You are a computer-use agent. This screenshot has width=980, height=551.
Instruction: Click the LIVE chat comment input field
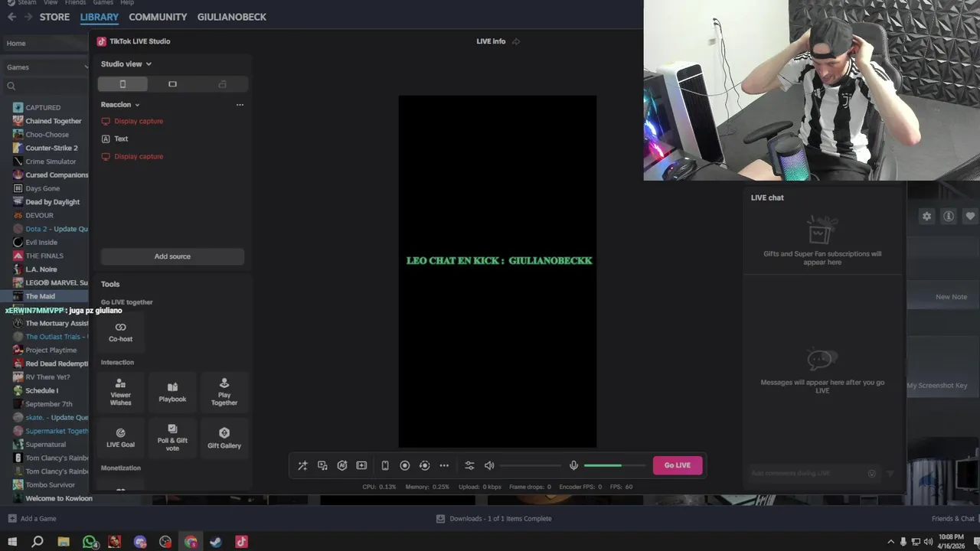[814, 474]
